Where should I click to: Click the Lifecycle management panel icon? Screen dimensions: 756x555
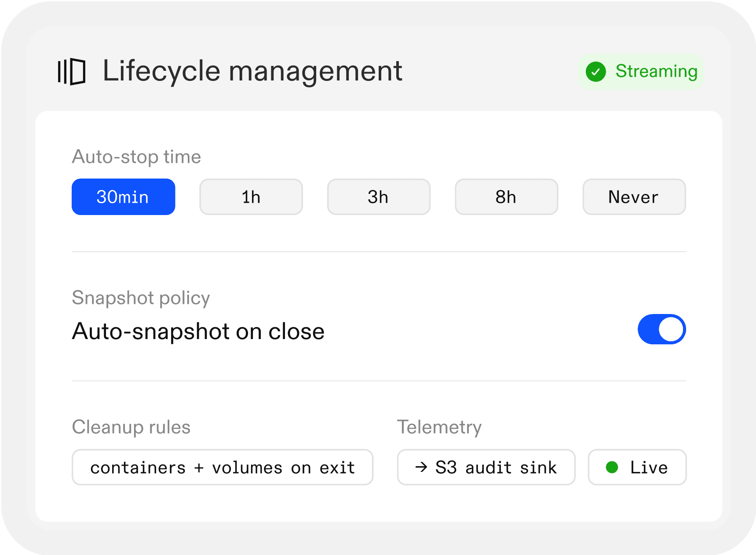pos(72,71)
